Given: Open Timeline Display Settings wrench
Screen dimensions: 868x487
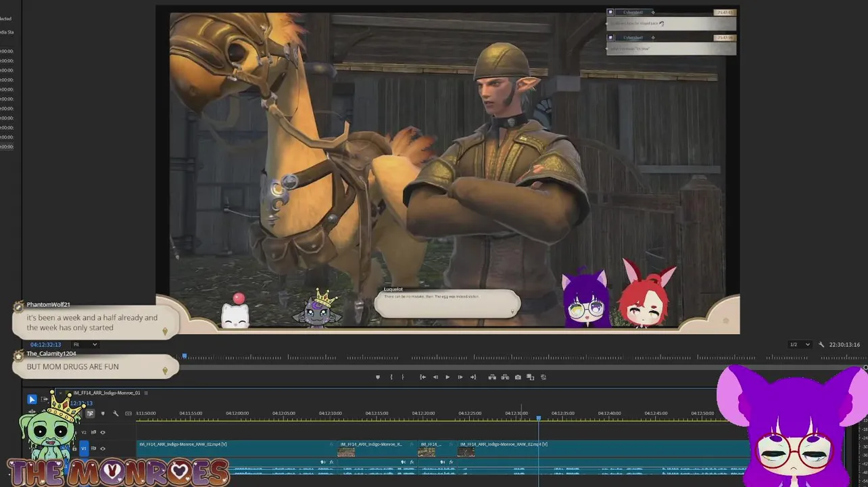Looking at the screenshot, I should pos(116,413).
